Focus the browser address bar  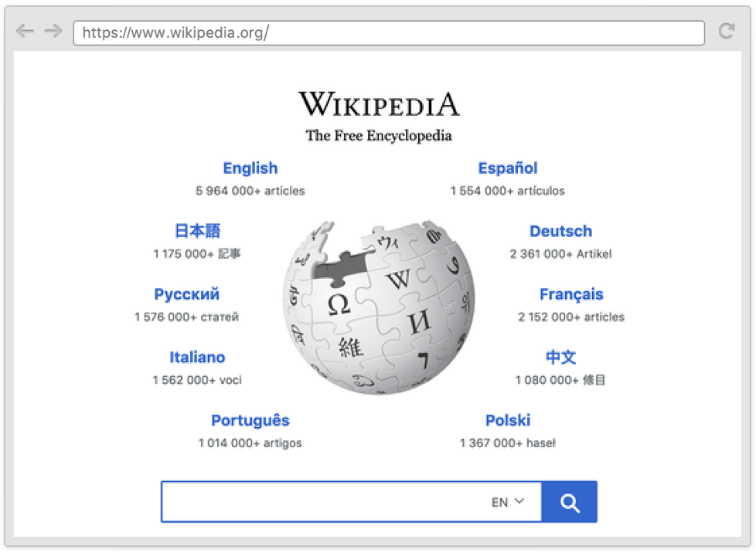point(388,32)
